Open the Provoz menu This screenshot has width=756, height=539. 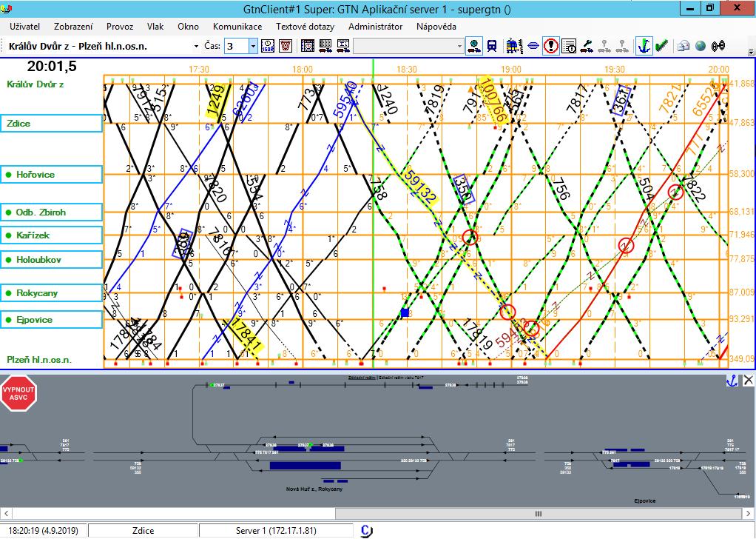[120, 27]
